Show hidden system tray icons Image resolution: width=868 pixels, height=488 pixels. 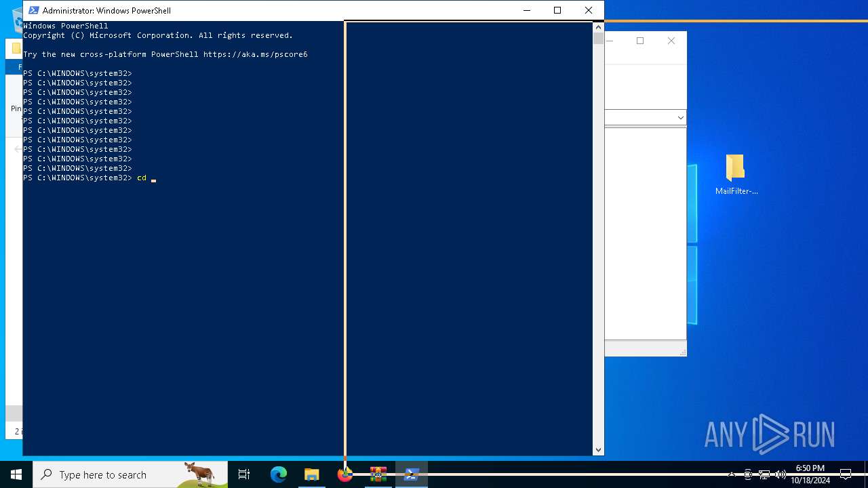click(x=732, y=474)
